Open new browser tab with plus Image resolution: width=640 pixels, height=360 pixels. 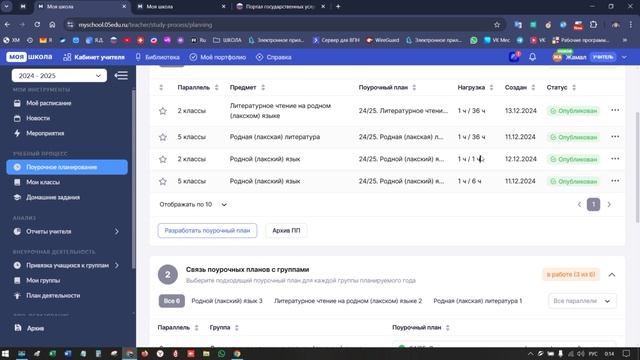point(338,7)
